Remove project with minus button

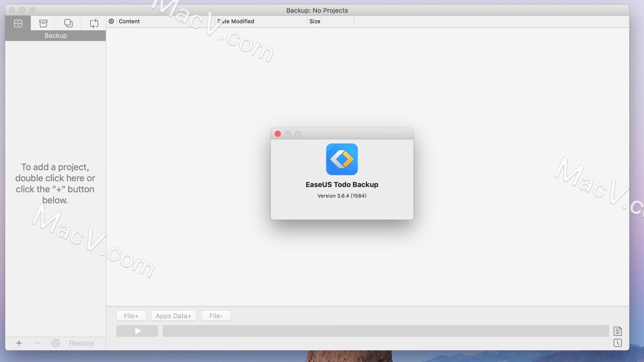click(37, 343)
